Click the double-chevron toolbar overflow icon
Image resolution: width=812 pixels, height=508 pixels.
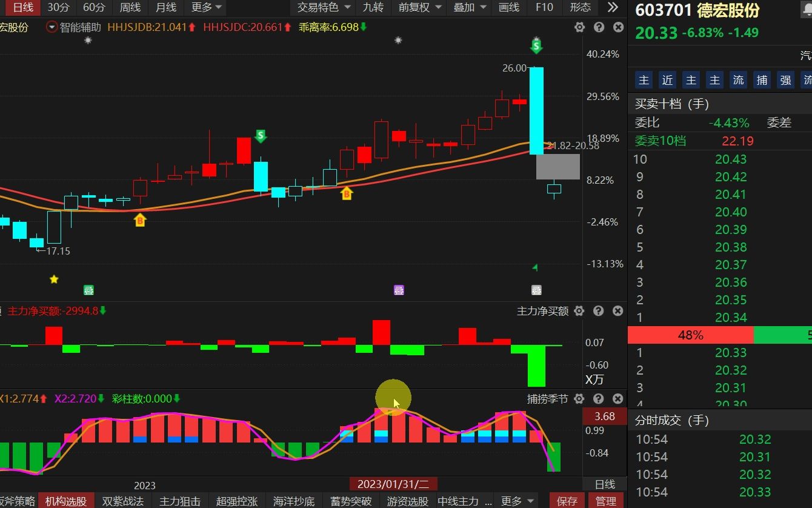pyautogui.click(x=613, y=7)
